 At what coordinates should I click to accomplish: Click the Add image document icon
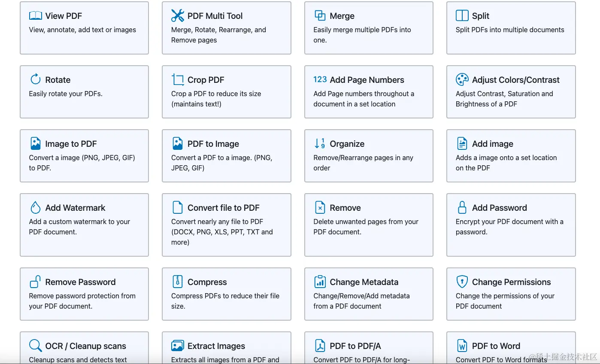click(462, 143)
